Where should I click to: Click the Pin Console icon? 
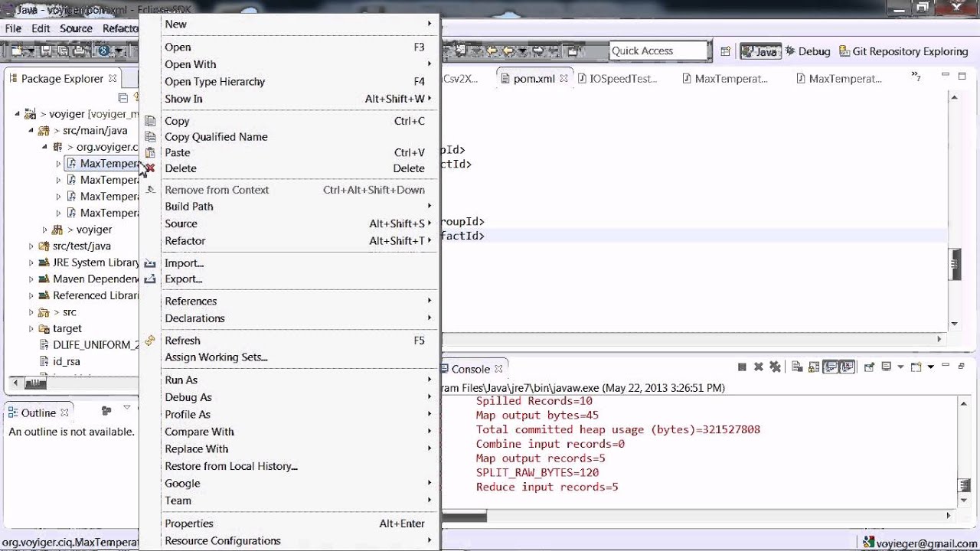tap(869, 367)
